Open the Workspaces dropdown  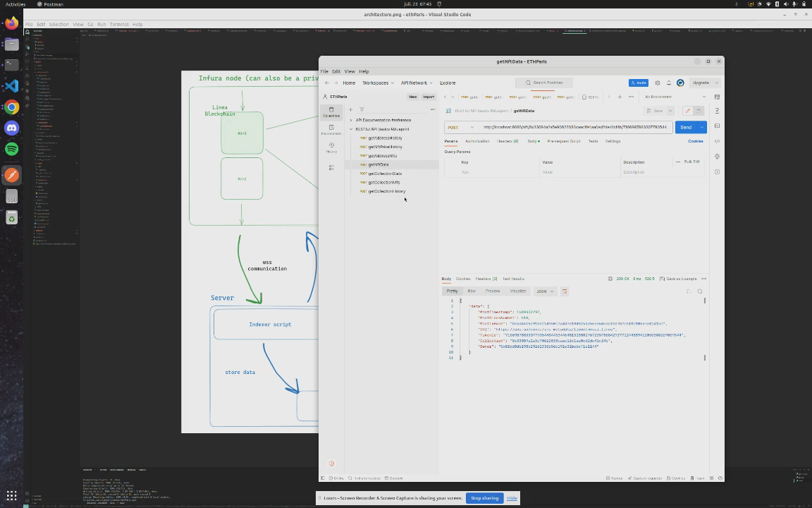coord(378,83)
